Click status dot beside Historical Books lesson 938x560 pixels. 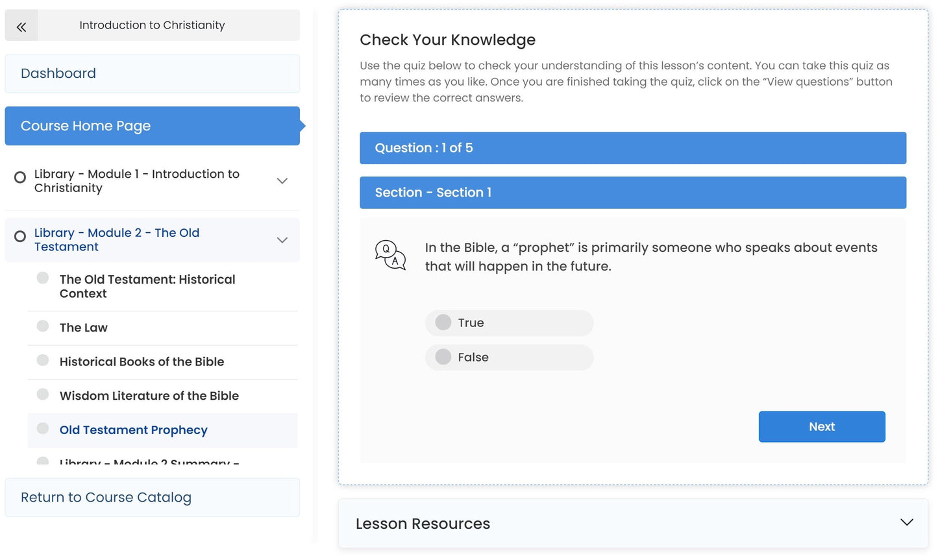43,360
